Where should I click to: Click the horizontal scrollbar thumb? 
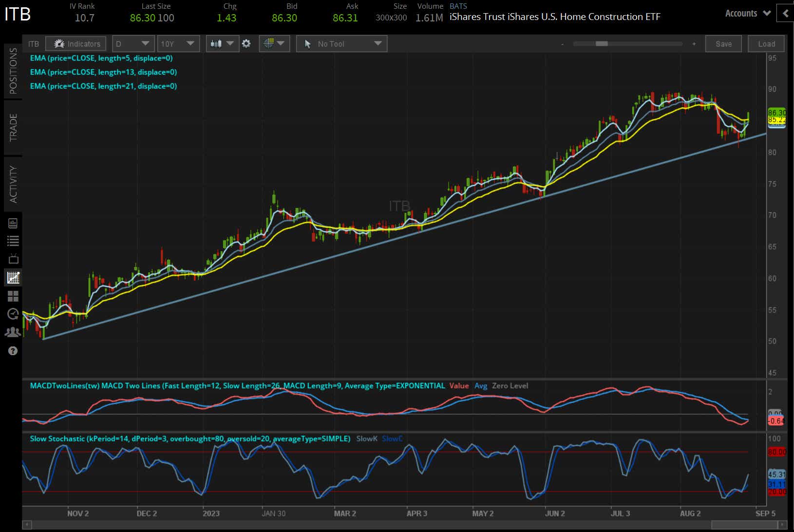tap(744, 525)
